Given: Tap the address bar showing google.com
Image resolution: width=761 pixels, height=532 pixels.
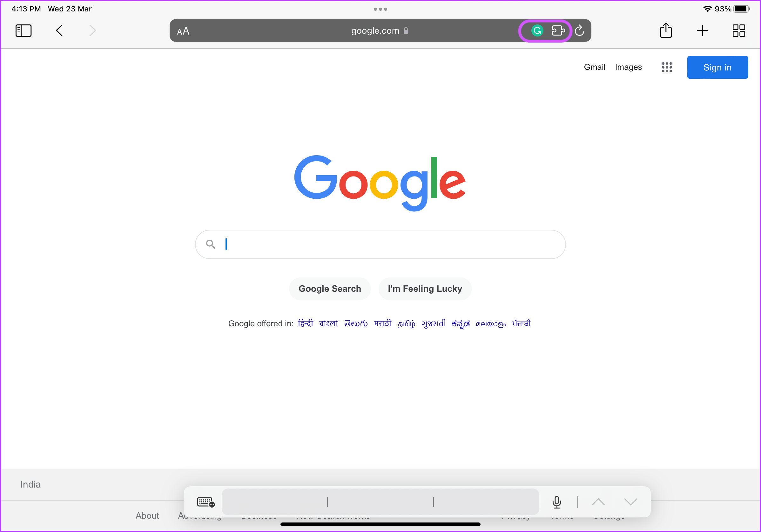Looking at the screenshot, I should coord(380,30).
